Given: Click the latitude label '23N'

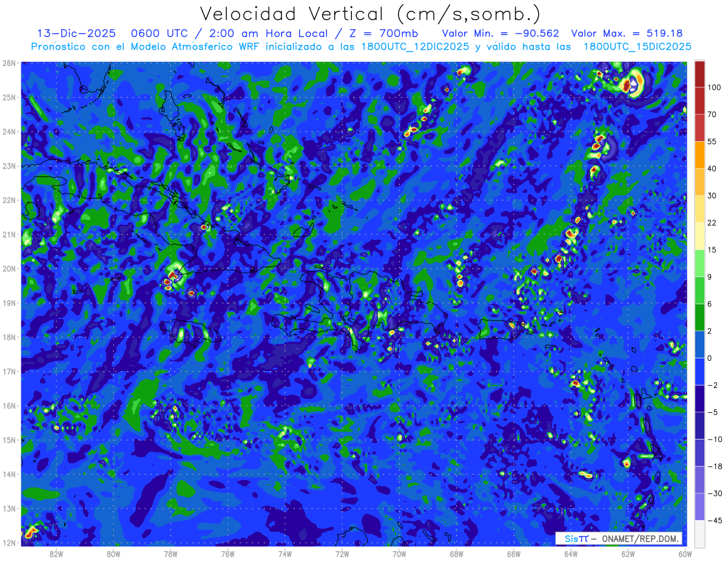Looking at the screenshot, I should [x=9, y=166].
